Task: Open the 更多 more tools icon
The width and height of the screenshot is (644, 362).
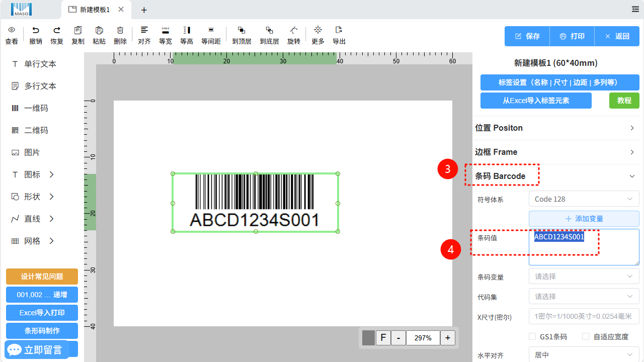Action: (318, 30)
